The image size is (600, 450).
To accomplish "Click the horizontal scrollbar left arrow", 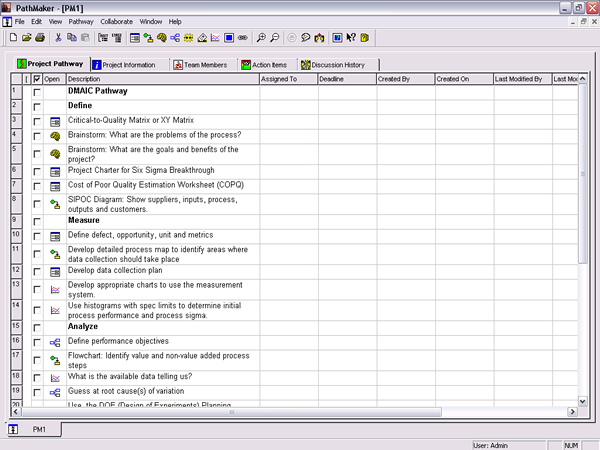I will [x=16, y=412].
